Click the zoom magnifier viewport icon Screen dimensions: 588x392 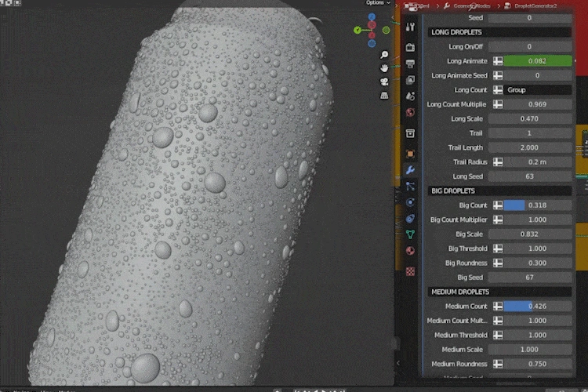[384, 55]
